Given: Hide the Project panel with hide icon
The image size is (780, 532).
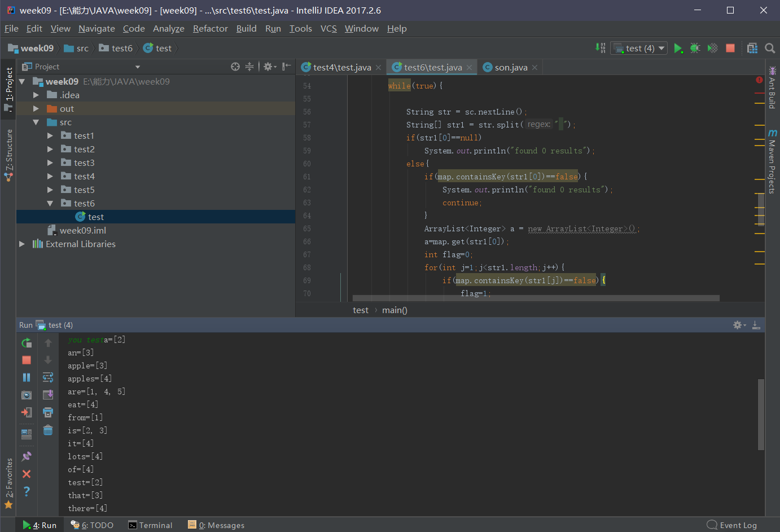Looking at the screenshot, I should (287, 67).
